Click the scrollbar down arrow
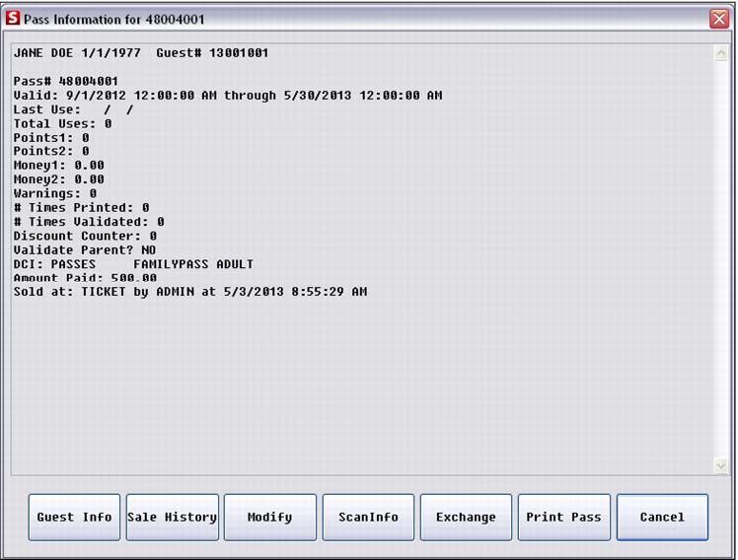738x560 pixels. (719, 464)
